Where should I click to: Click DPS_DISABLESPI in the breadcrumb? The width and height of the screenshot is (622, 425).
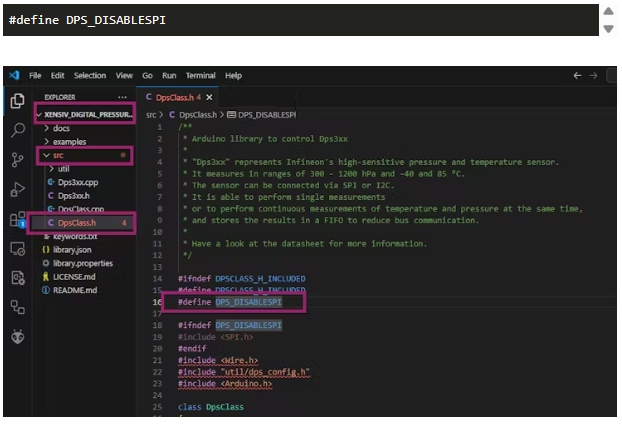coord(266,115)
